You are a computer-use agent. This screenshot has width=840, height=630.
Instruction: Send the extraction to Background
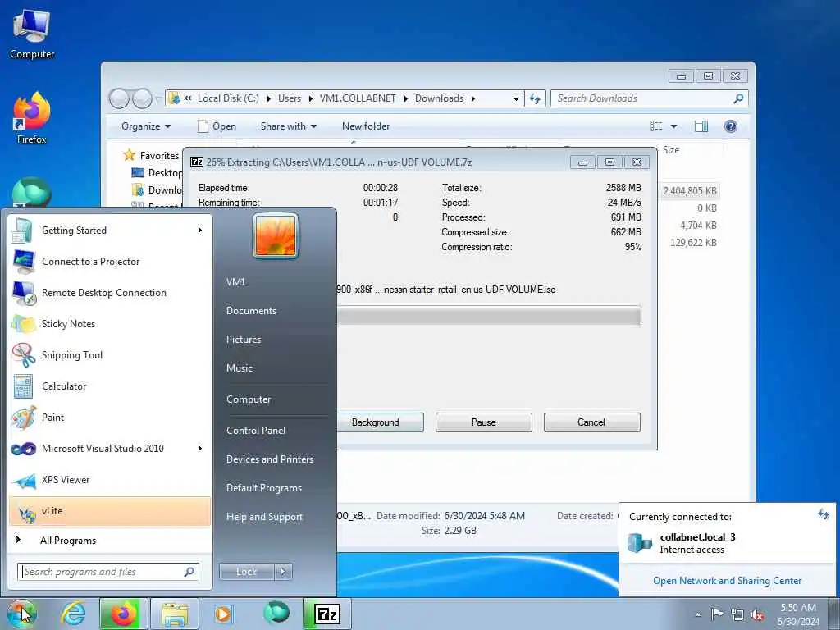coord(379,422)
